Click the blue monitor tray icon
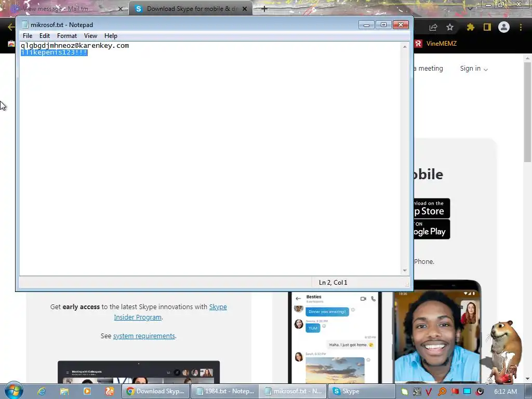The image size is (532, 399). click(x=467, y=392)
